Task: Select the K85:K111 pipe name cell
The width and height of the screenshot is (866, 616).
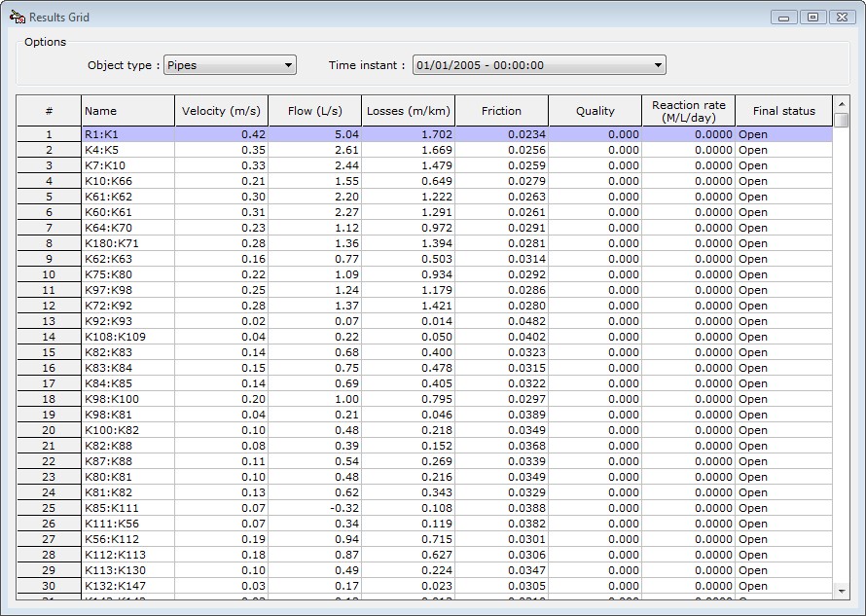Action: (127, 508)
